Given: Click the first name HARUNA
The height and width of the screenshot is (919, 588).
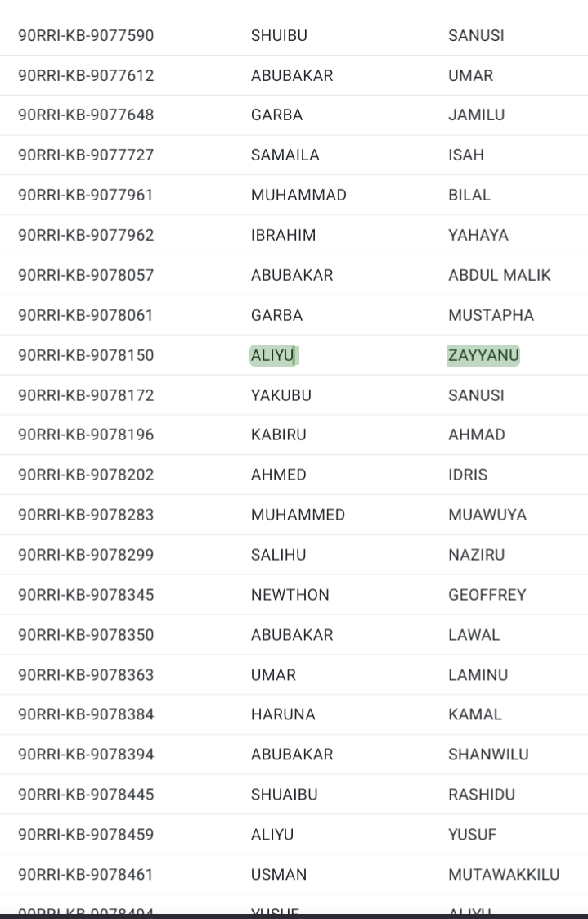Looking at the screenshot, I should [x=283, y=714].
